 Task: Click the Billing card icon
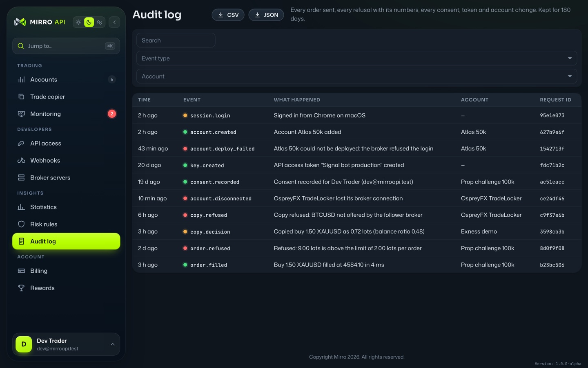point(21,271)
